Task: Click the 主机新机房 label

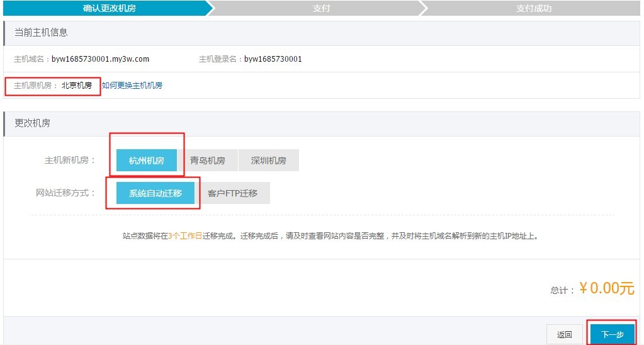Action: coord(70,161)
